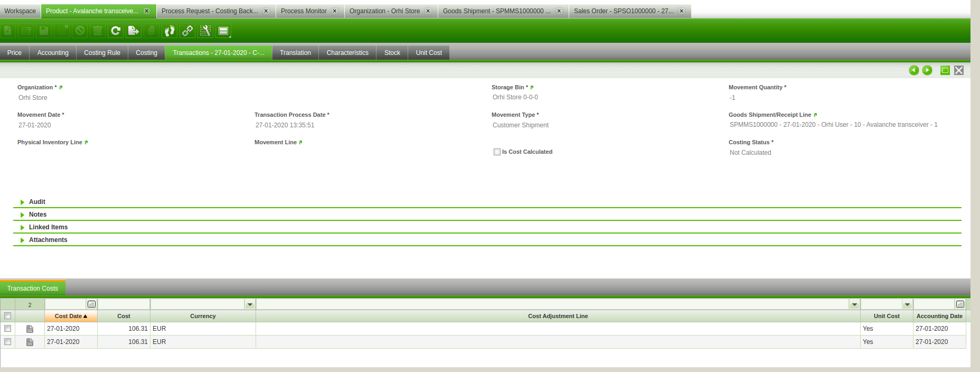The width and height of the screenshot is (980, 372).
Task: Expand the Notes section
Action: pyautogui.click(x=22, y=215)
